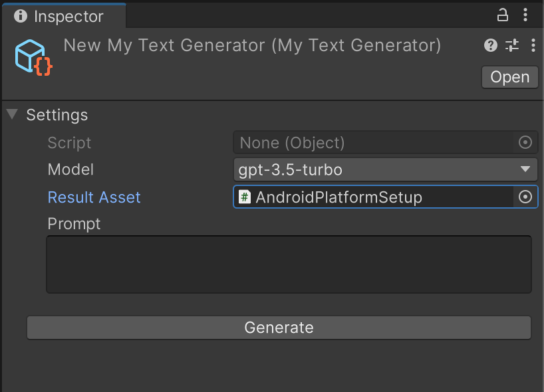Click the Script field showing None (Object)
Image resolution: width=544 pixels, height=392 pixels.
pyautogui.click(x=372, y=142)
